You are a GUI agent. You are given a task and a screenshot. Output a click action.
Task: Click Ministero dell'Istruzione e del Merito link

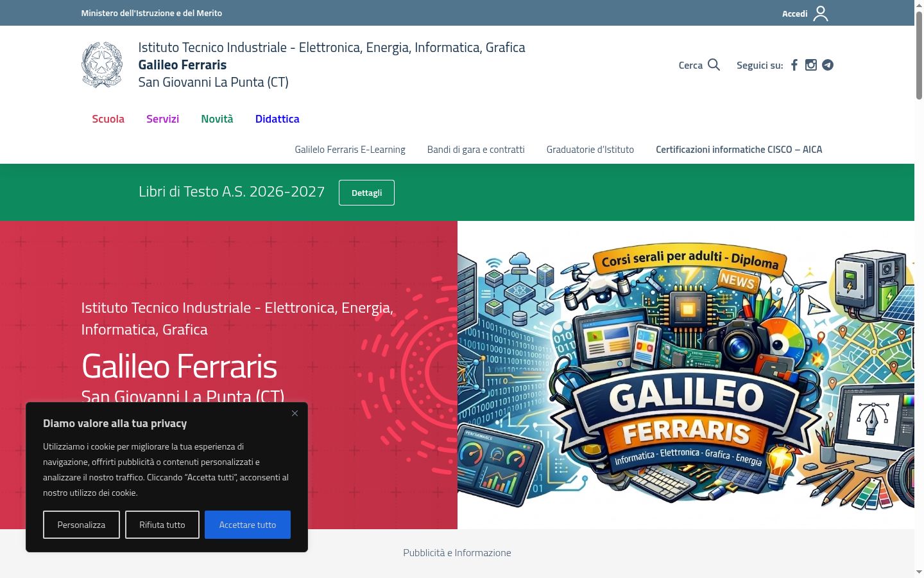(x=151, y=13)
